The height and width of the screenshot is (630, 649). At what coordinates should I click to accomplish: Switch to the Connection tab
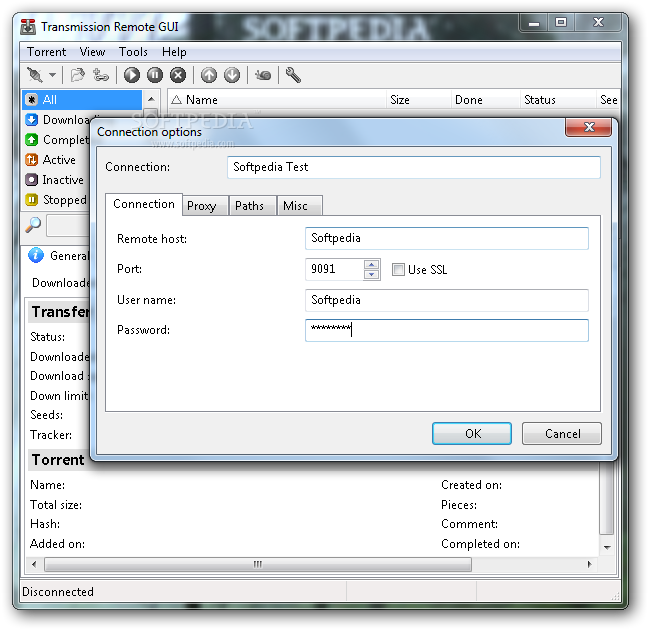pos(144,204)
